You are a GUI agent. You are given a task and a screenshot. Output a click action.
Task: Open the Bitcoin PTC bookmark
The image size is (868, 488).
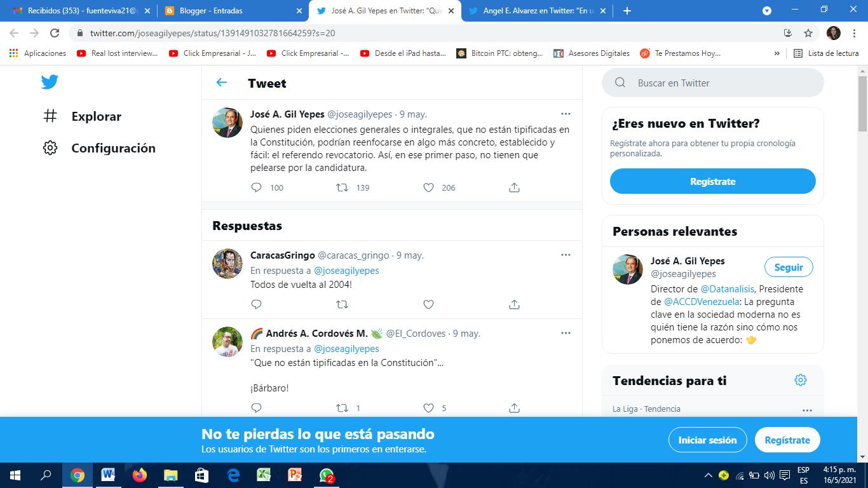tap(500, 53)
